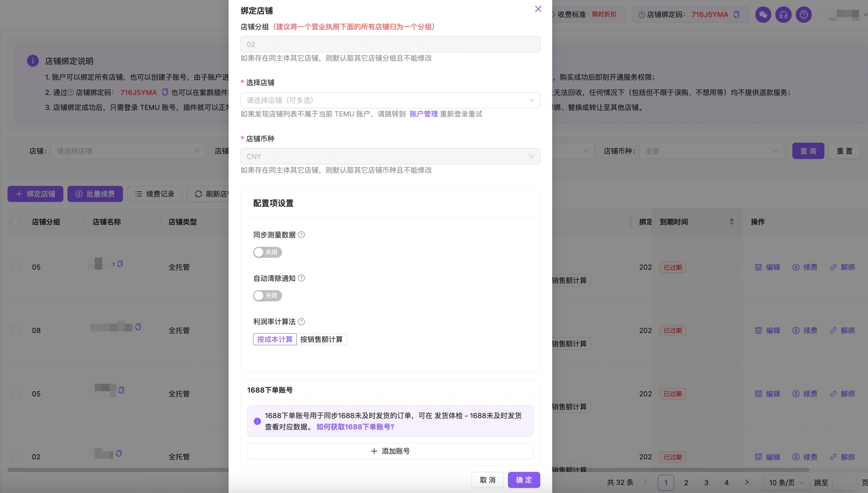This screenshot has width=868, height=493.
Task: Click 编辑 in the 08 row
Action: [x=768, y=330]
